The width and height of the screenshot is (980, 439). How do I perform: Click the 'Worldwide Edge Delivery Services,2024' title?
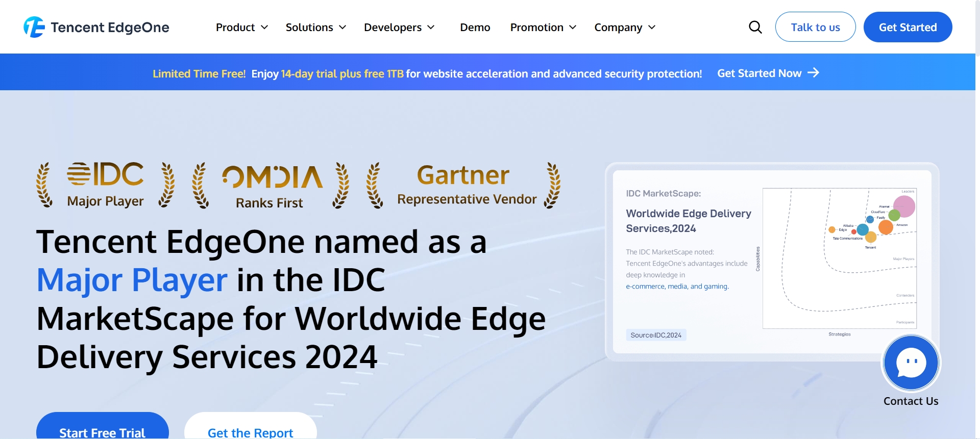pos(689,221)
